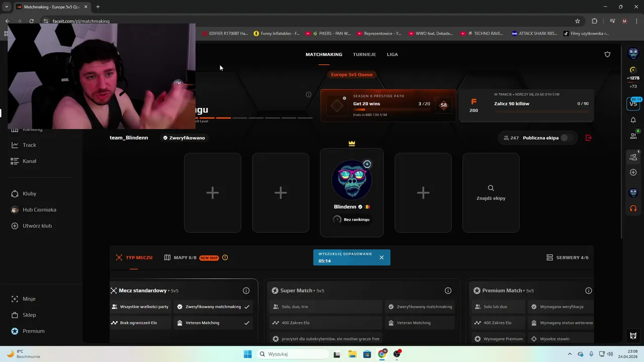Viewport: 644px width, 362px height.
Task: Click the info icon next to skill level bar
Action: click(308, 95)
